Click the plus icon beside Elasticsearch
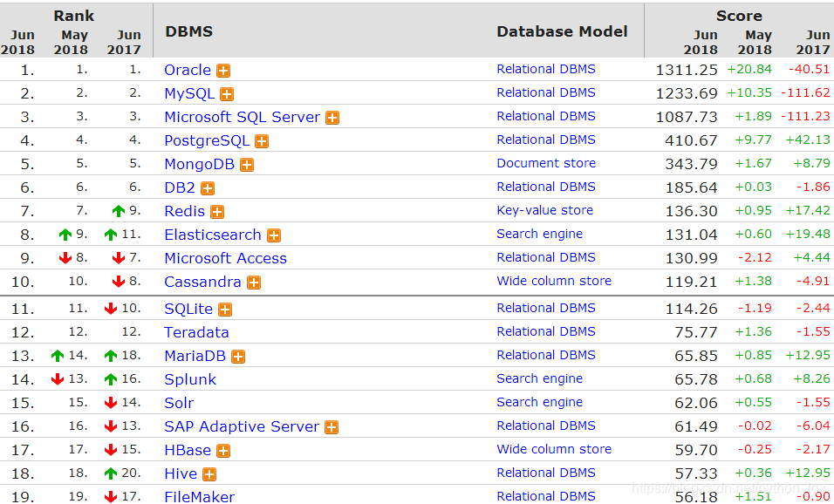Image resolution: width=834 pixels, height=504 pixels. click(x=274, y=235)
